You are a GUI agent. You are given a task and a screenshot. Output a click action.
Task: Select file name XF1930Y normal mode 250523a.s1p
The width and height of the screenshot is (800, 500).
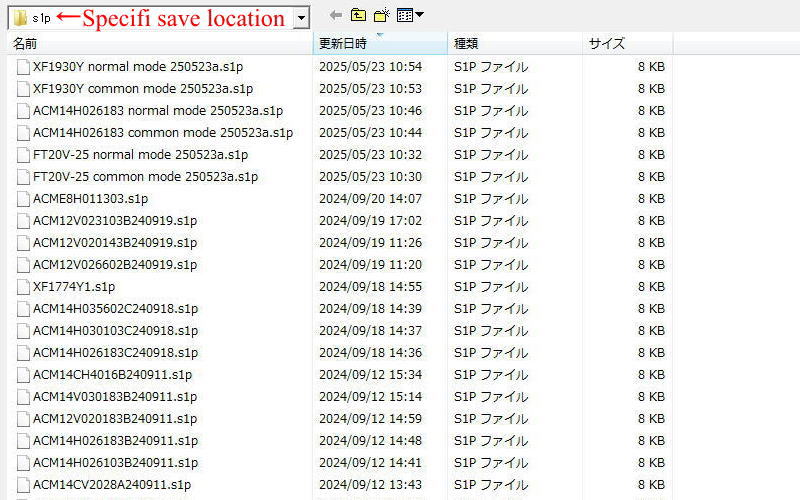tap(138, 67)
